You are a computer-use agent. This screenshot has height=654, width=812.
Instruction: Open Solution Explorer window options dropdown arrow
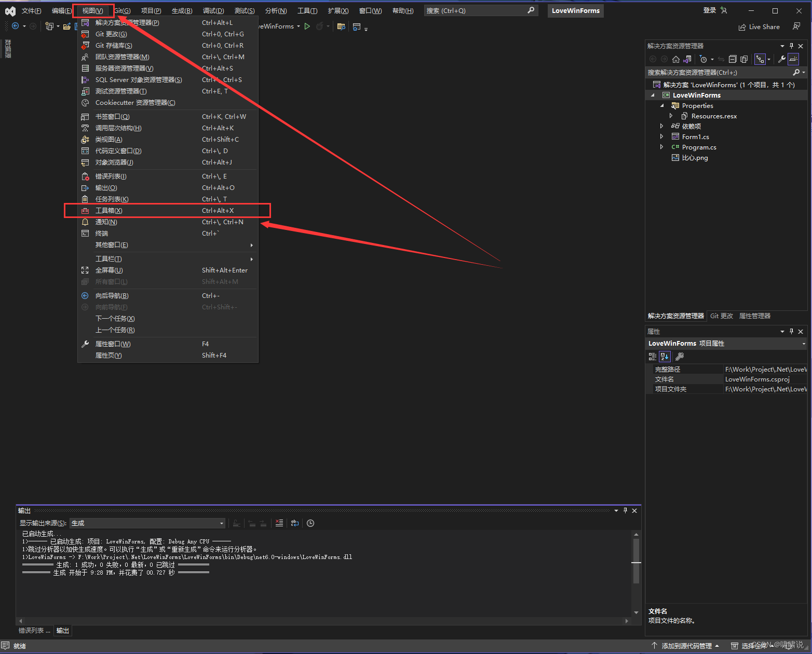(782, 46)
